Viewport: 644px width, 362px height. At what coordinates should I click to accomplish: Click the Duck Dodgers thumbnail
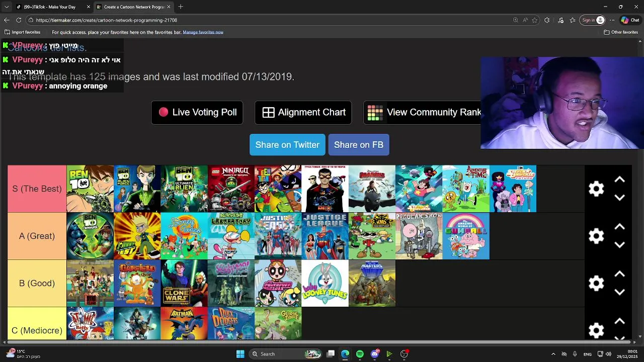pos(231,324)
